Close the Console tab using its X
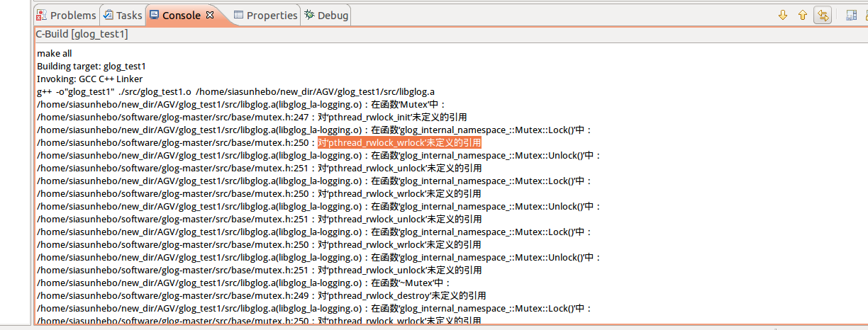 [x=210, y=15]
